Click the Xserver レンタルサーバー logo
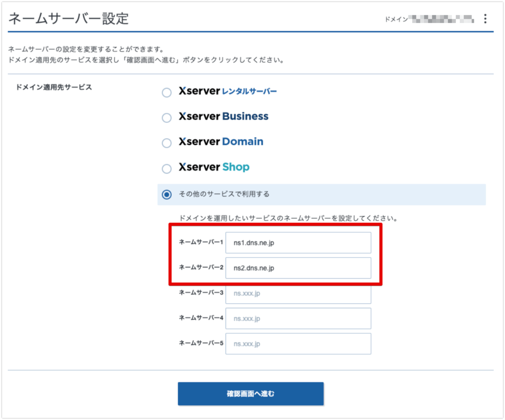The width and height of the screenshot is (505, 420). tap(228, 91)
